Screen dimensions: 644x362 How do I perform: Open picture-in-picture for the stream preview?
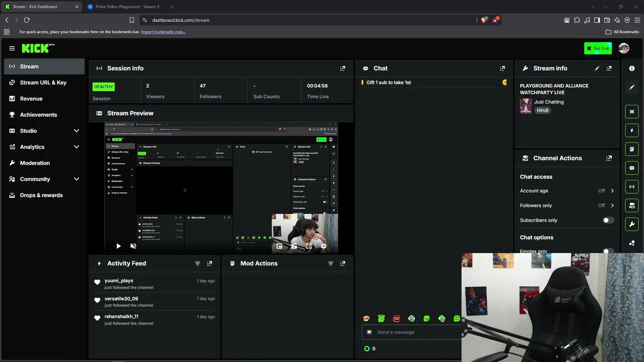[x=279, y=246]
